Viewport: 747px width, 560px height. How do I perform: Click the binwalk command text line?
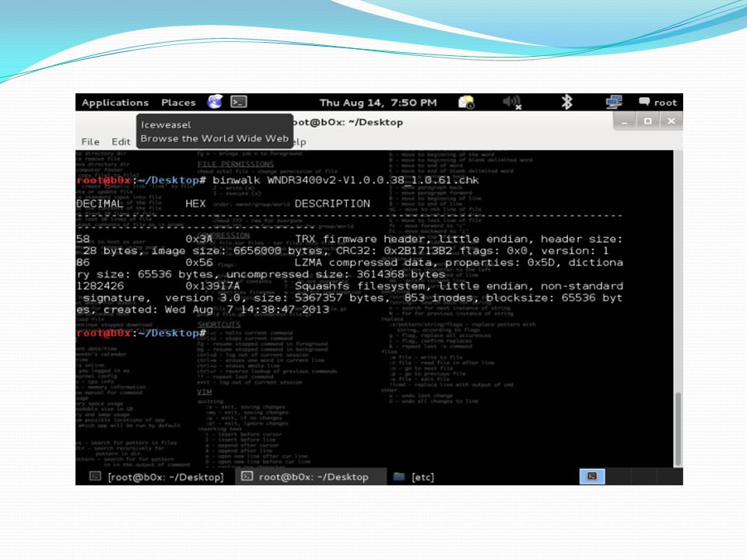click(345, 180)
